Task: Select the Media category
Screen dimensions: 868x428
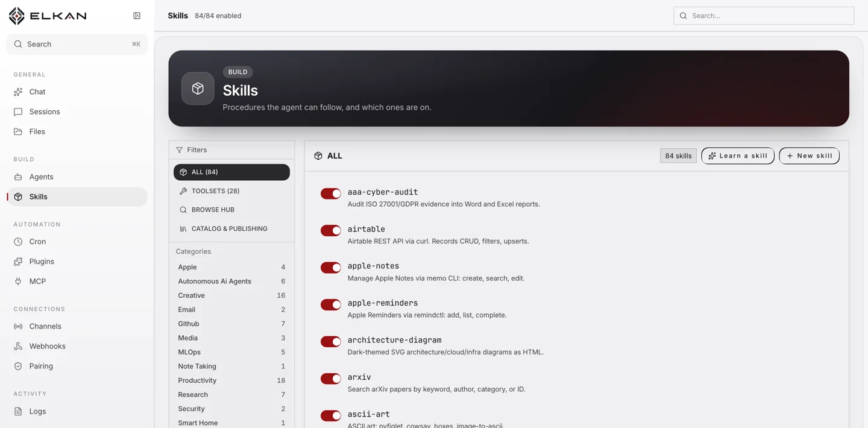Action: (x=231, y=338)
